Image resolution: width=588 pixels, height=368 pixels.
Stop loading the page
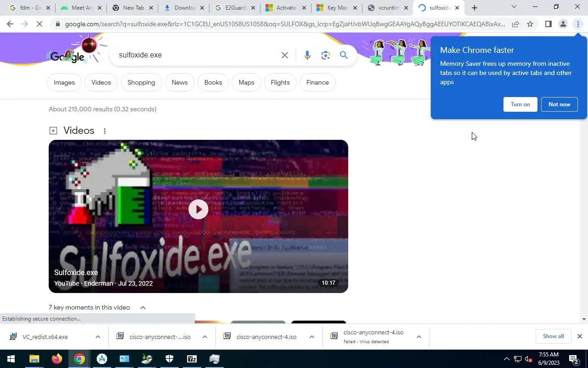(x=40, y=24)
